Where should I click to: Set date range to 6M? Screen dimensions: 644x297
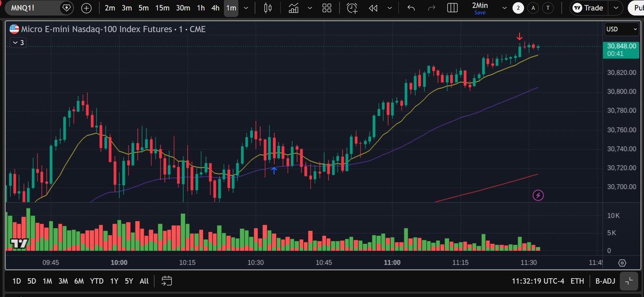pos(79,281)
